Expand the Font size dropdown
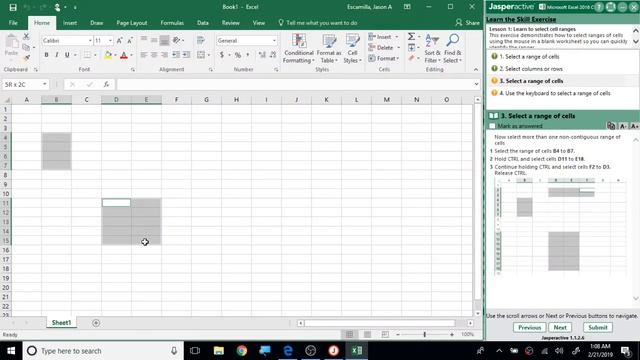The height and width of the screenshot is (360, 640). click(110, 41)
